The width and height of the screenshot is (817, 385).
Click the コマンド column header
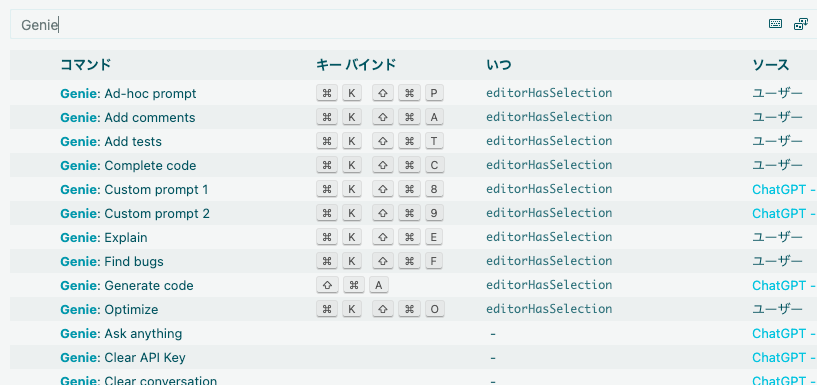[x=85, y=65]
